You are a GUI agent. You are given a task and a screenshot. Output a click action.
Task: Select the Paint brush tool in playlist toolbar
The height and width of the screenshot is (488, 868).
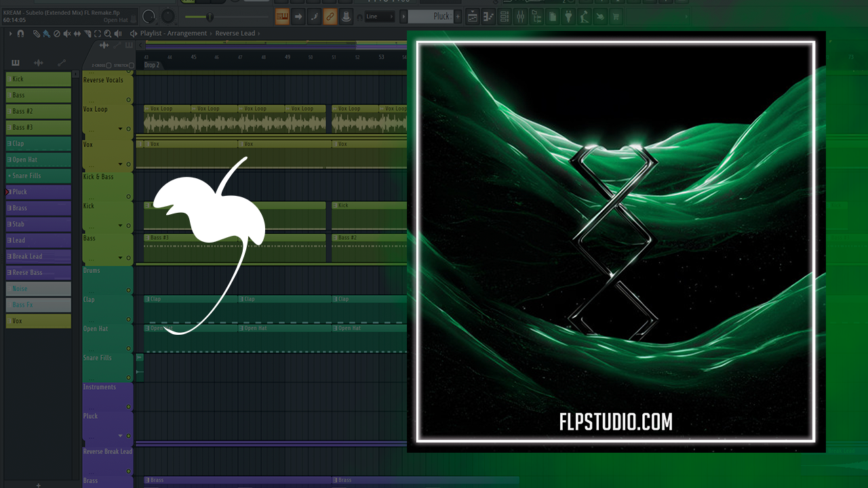tap(45, 33)
